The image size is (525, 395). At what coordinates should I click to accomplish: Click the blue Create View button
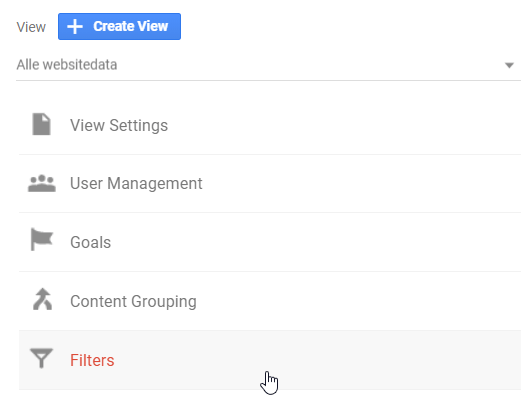(x=120, y=26)
